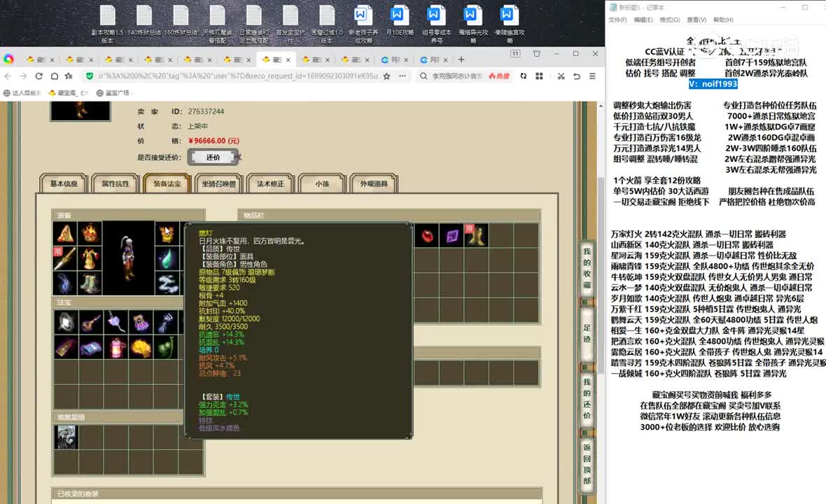
Task: Open the 我的还价 side button
Action: [x=587, y=399]
